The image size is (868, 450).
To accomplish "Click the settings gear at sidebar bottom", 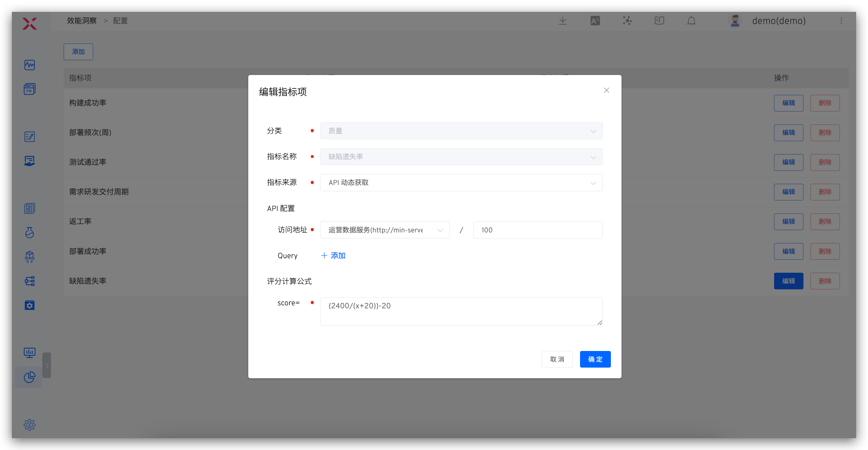I will [x=30, y=425].
